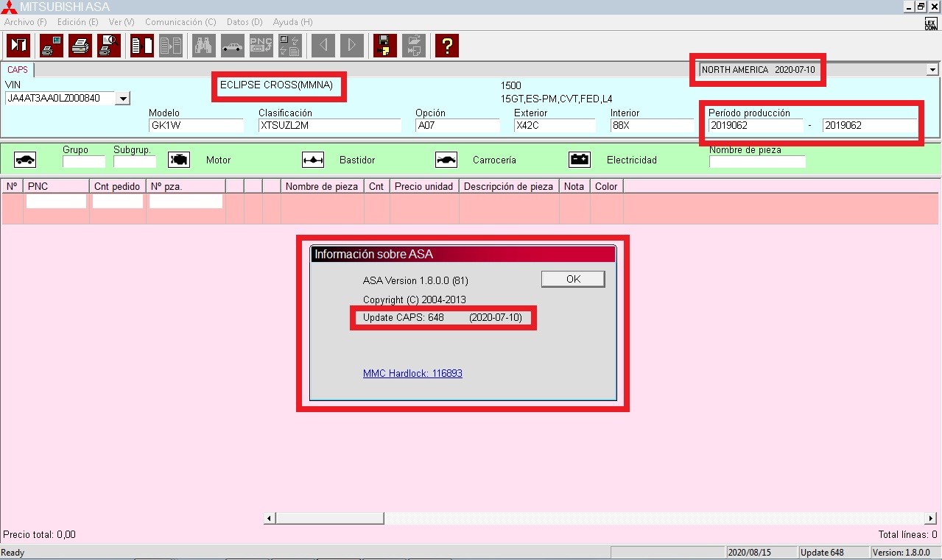Click the horizontal scrollbar at the bottom
This screenshot has height=560, width=942.
pos(328,518)
